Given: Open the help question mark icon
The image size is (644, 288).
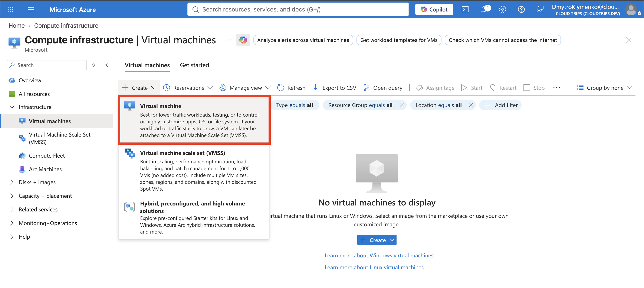Looking at the screenshot, I should click(x=521, y=10).
